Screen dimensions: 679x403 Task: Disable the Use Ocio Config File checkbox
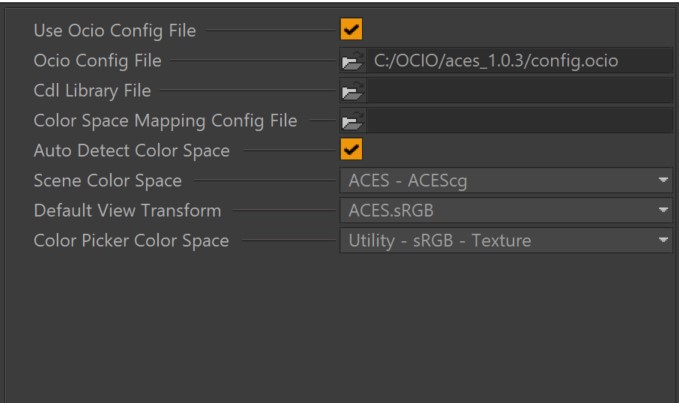pyautogui.click(x=351, y=31)
